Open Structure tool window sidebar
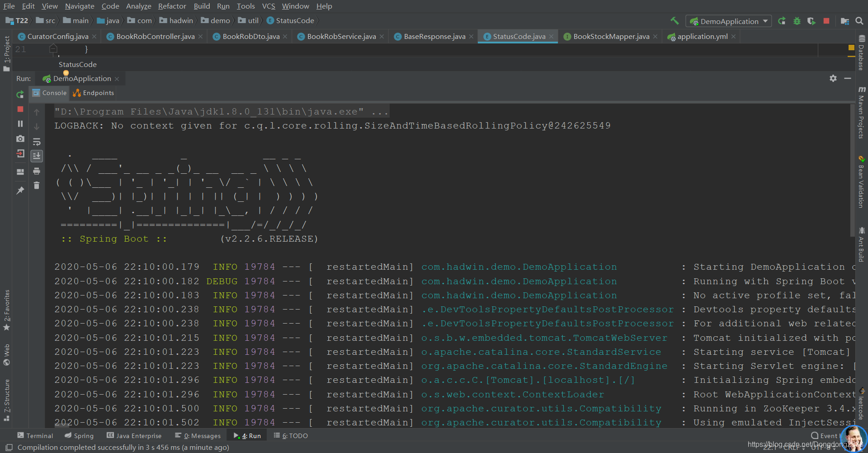The height and width of the screenshot is (453, 868). [6, 400]
